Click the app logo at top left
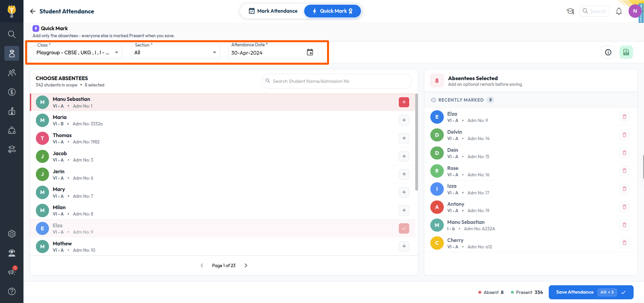Image resolution: width=644 pixels, height=303 pixels. click(x=12, y=11)
